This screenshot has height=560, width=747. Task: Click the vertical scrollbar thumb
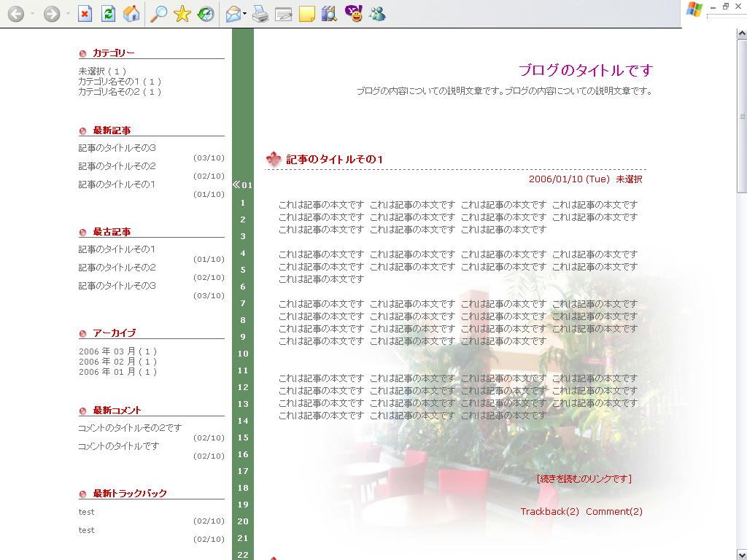742,116
